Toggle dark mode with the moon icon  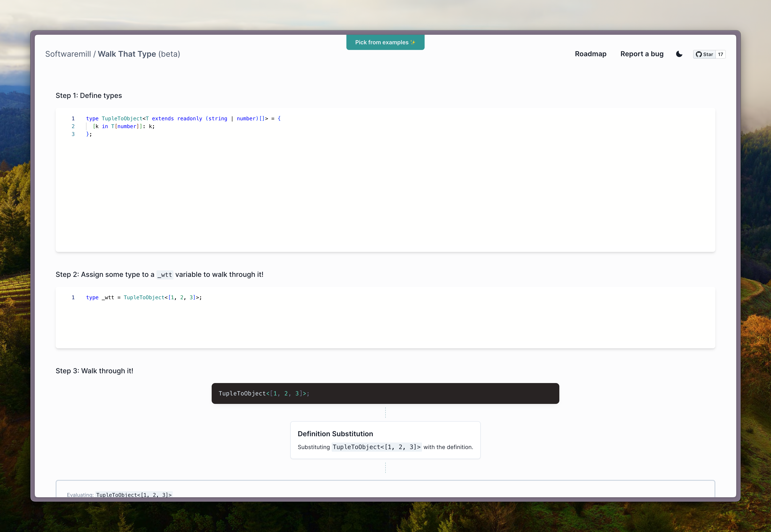679,54
